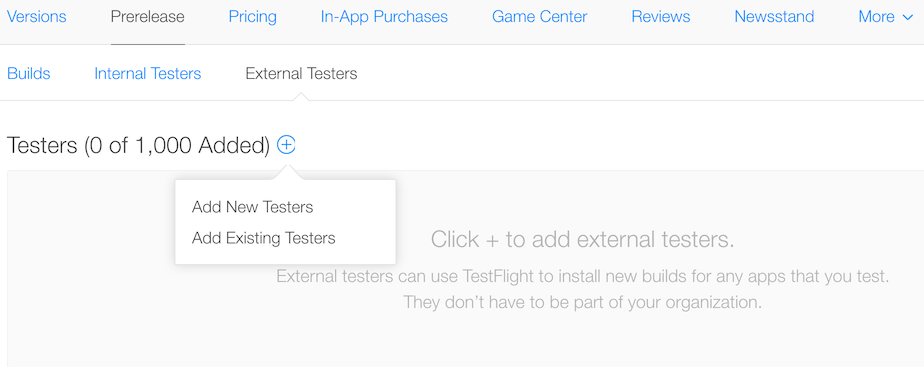Image resolution: width=924 pixels, height=367 pixels.
Task: Click the chevron arrow next to More
Action: click(907, 18)
